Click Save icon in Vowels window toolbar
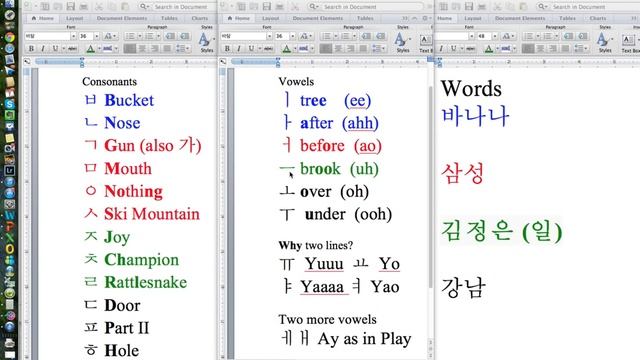This screenshot has width=640, height=360. 267,7
